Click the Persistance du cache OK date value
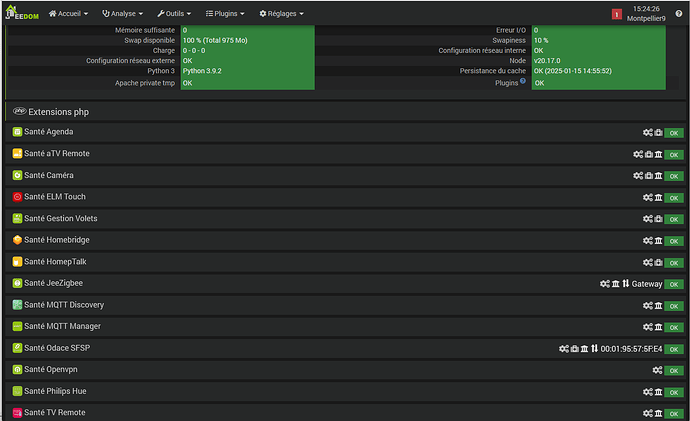The width and height of the screenshot is (690, 421). pyautogui.click(x=598, y=71)
